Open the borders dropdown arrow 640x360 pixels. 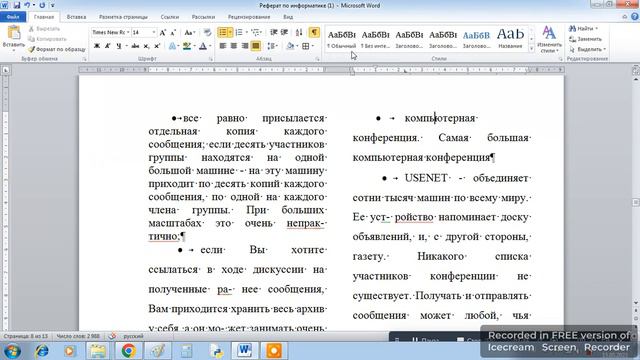pos(313,46)
